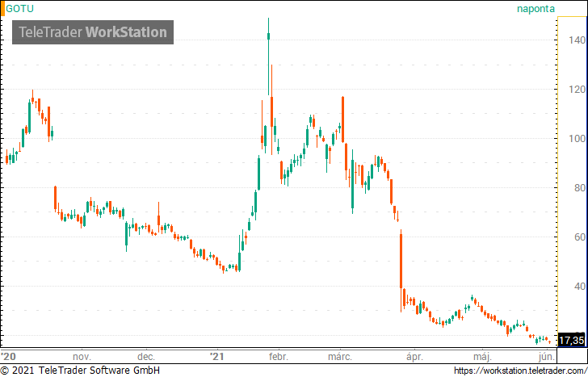Click the '21 year label on time axis
The width and height of the screenshot is (588, 377).
pos(216,356)
